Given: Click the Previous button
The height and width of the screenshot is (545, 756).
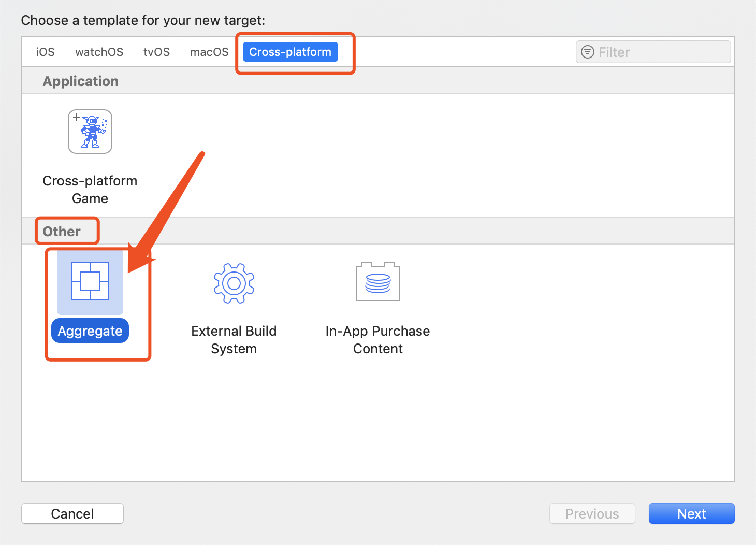Looking at the screenshot, I should 592,513.
